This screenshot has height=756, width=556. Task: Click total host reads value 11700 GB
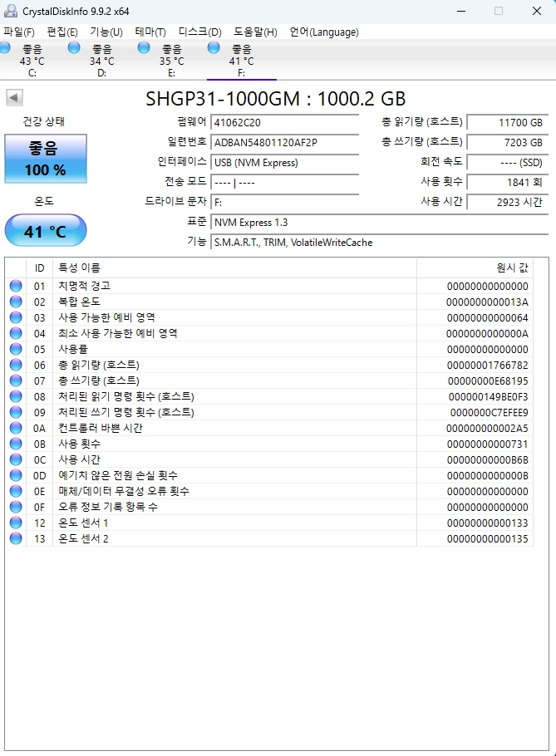[x=508, y=122]
